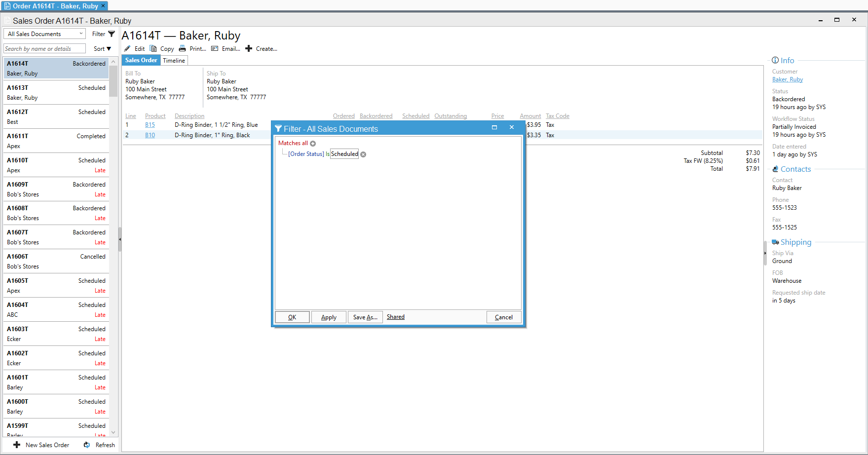
Task: Sort by Tax Code column header
Action: coord(558,116)
